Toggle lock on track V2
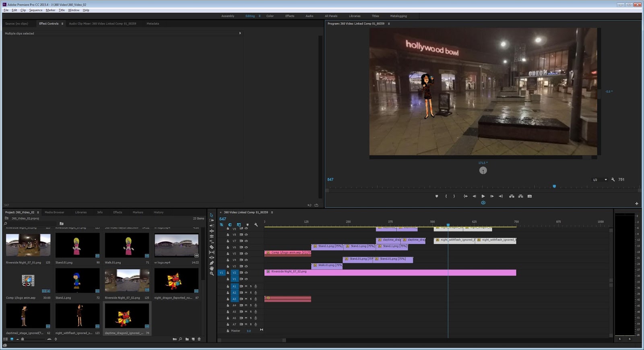 [228, 273]
